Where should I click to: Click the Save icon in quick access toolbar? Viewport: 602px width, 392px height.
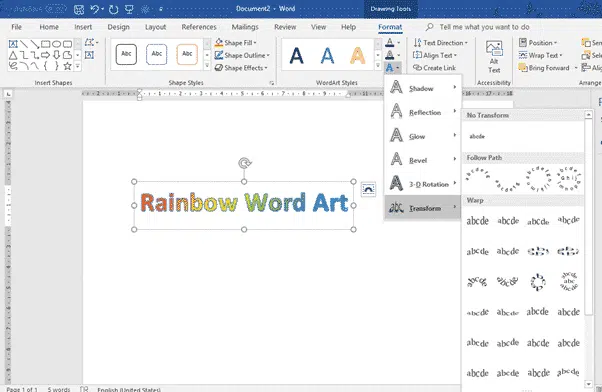click(x=79, y=9)
